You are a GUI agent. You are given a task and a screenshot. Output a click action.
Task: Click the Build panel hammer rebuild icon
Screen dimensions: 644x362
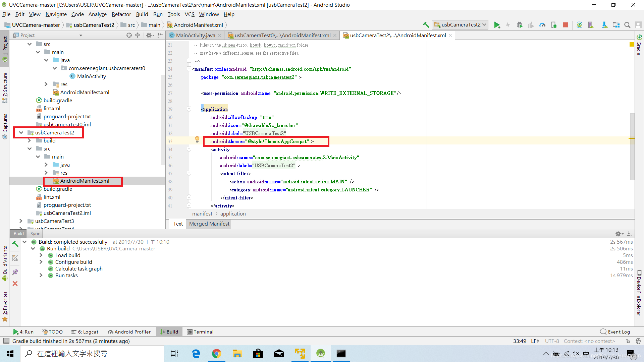click(x=15, y=244)
